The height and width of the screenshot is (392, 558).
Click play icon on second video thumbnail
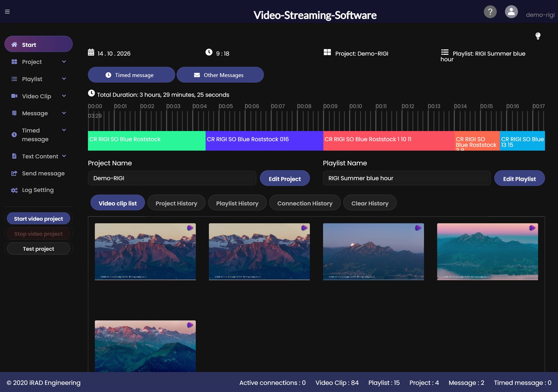coord(304,228)
